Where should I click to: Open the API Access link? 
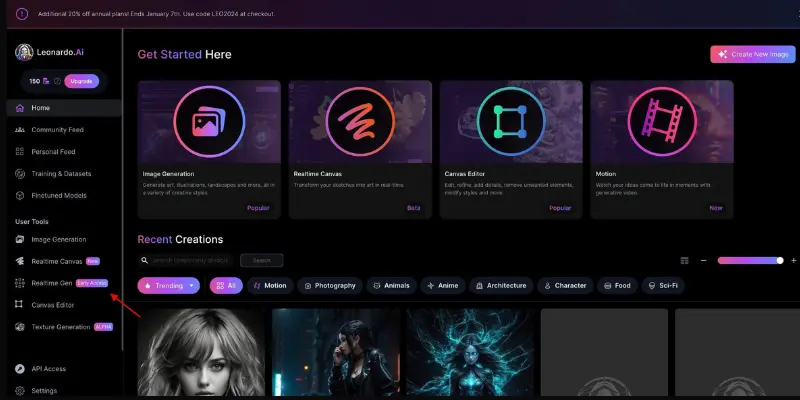(48, 369)
